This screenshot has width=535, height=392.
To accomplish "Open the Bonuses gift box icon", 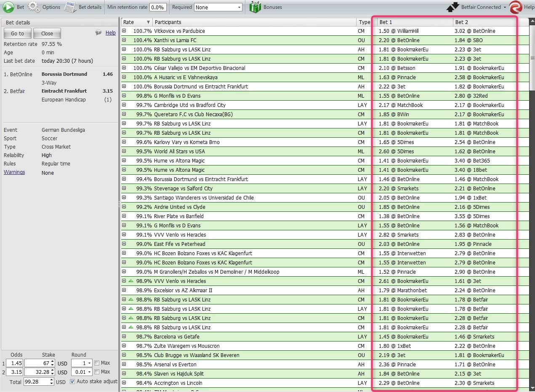I will (x=255, y=7).
